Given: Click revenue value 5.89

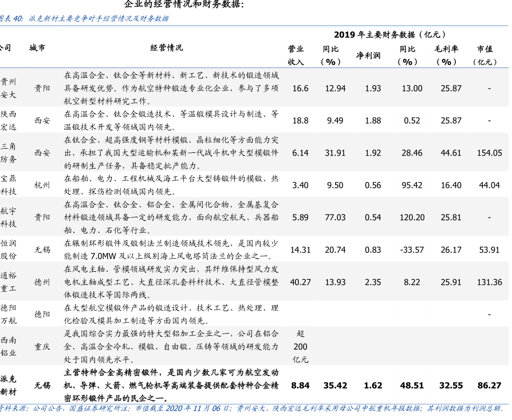Looking at the screenshot, I should click(301, 217).
